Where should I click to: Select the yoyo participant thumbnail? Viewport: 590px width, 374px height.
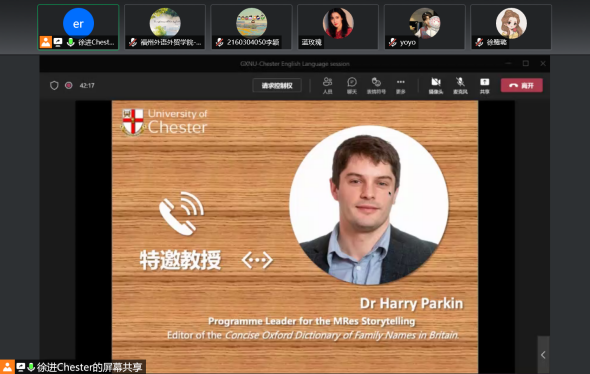click(x=424, y=27)
